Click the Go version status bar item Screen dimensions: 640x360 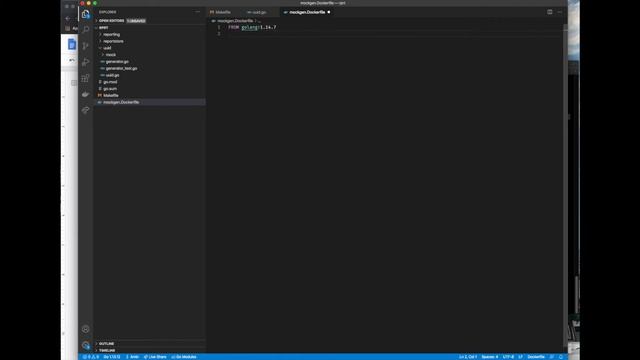point(111,357)
